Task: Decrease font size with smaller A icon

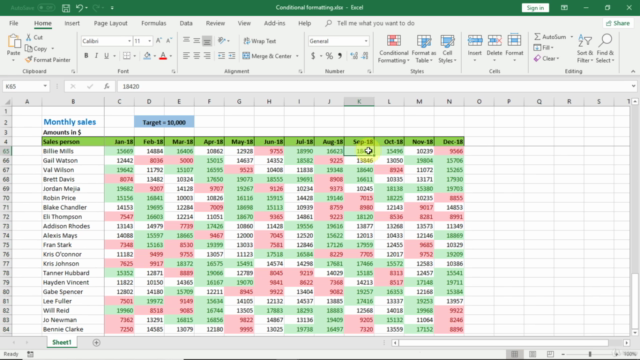Action: click(169, 41)
